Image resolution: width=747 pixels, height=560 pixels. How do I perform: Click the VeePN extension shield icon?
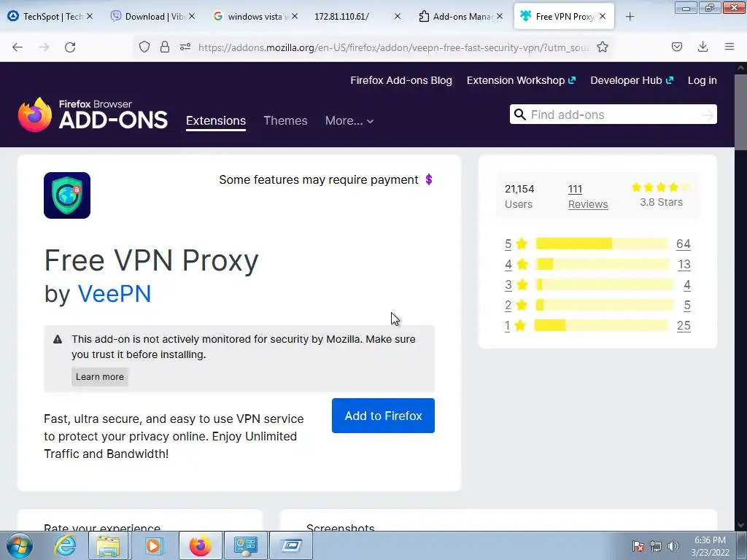point(67,195)
